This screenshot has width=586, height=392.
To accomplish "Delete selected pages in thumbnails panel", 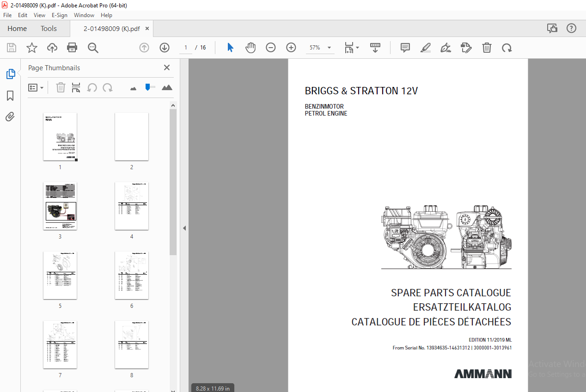I will point(61,87).
